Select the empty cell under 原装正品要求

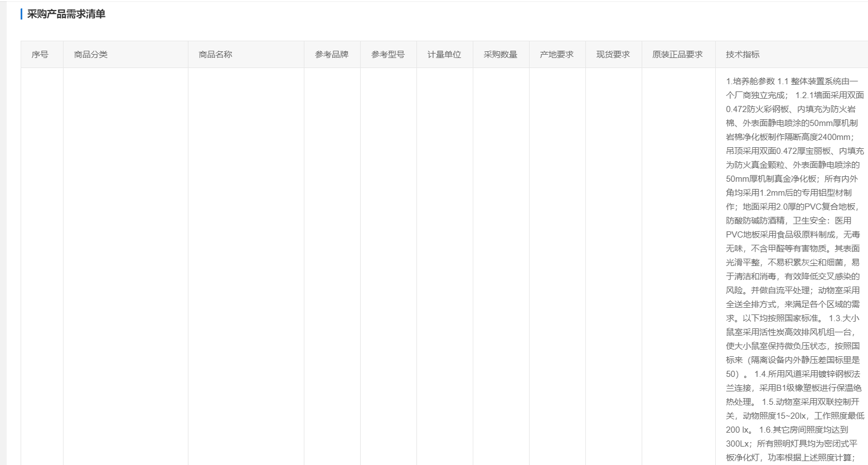tap(678, 267)
